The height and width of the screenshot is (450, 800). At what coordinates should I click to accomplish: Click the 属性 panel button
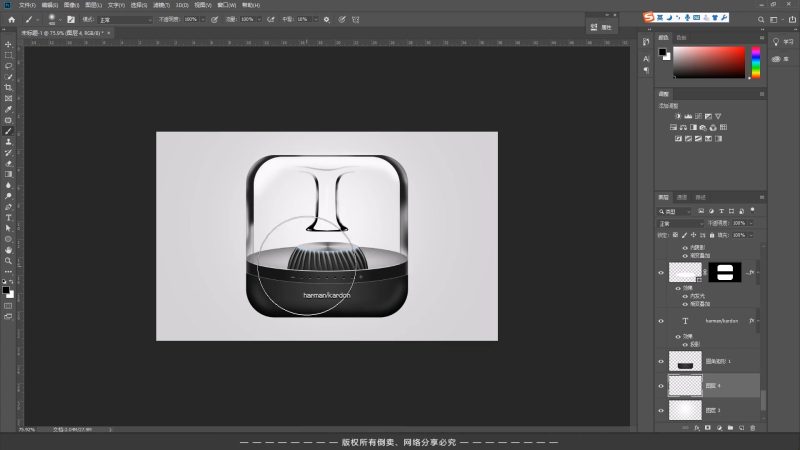click(602, 26)
